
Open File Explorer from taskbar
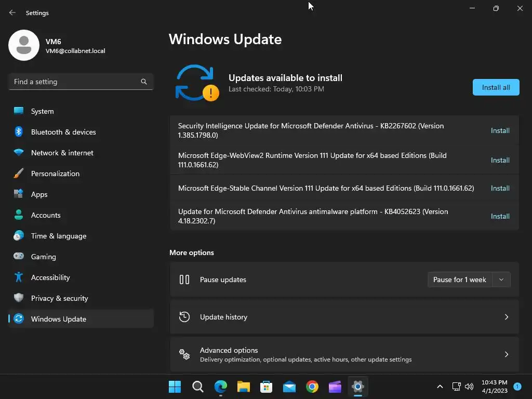(x=243, y=387)
